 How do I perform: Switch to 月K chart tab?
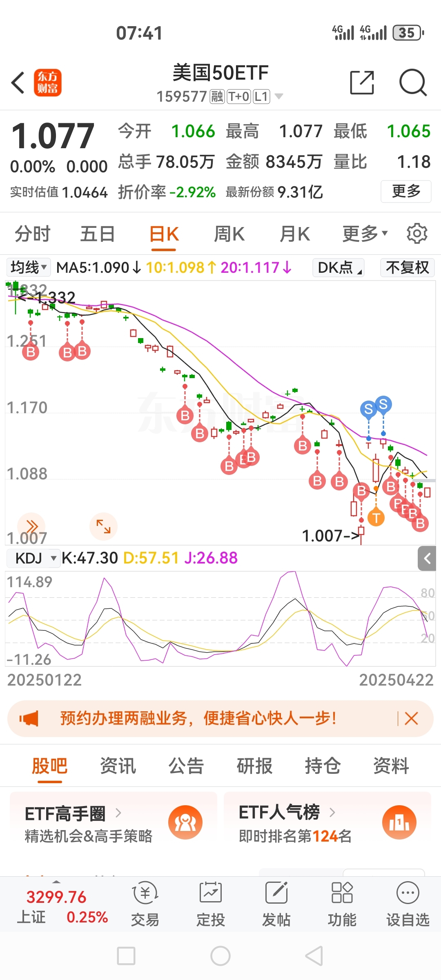point(294,234)
